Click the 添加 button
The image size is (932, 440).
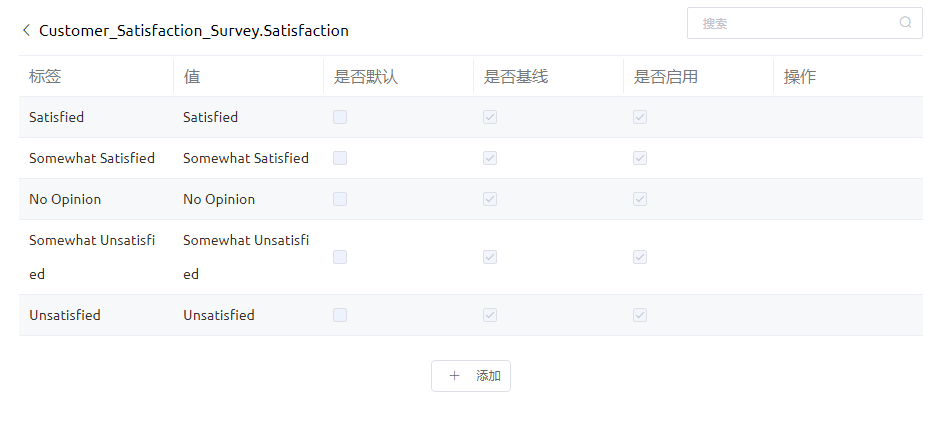coord(471,376)
